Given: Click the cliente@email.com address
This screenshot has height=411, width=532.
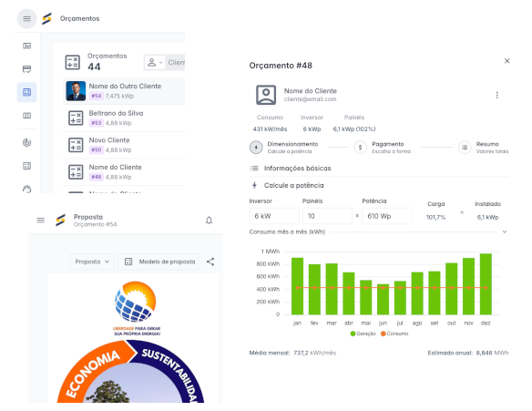Looking at the screenshot, I should 310,99.
